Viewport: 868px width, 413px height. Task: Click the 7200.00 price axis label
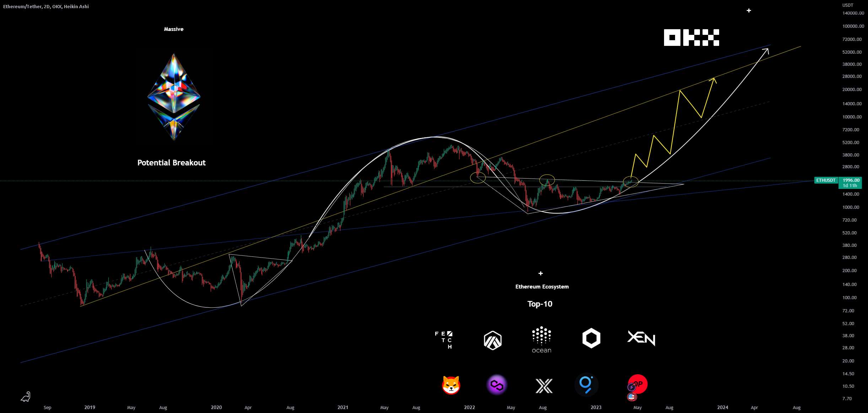pyautogui.click(x=851, y=130)
